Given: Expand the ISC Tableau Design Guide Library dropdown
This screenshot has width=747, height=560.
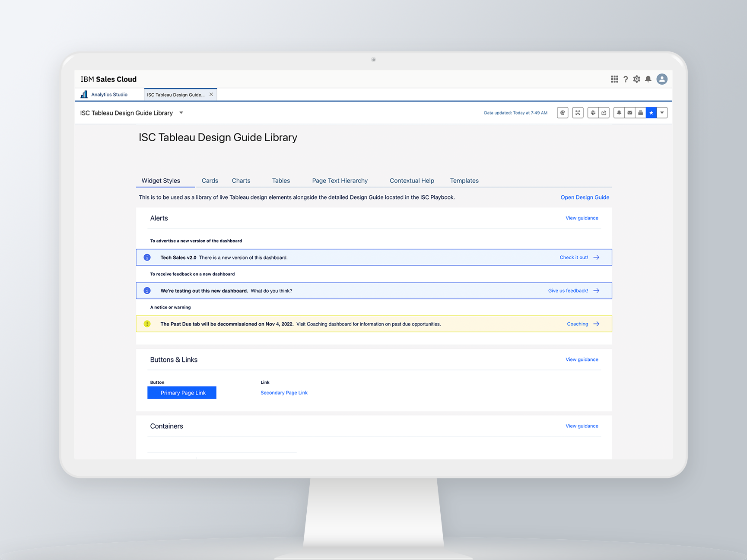Looking at the screenshot, I should click(x=181, y=113).
